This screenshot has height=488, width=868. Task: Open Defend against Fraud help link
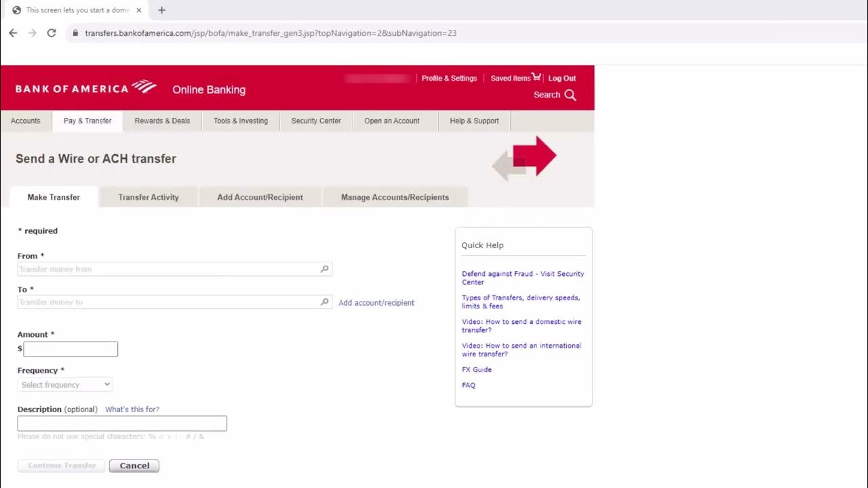coord(523,278)
